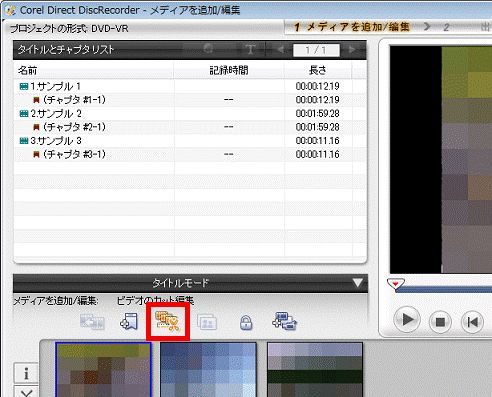Sort by the 長さ column header

click(x=318, y=70)
